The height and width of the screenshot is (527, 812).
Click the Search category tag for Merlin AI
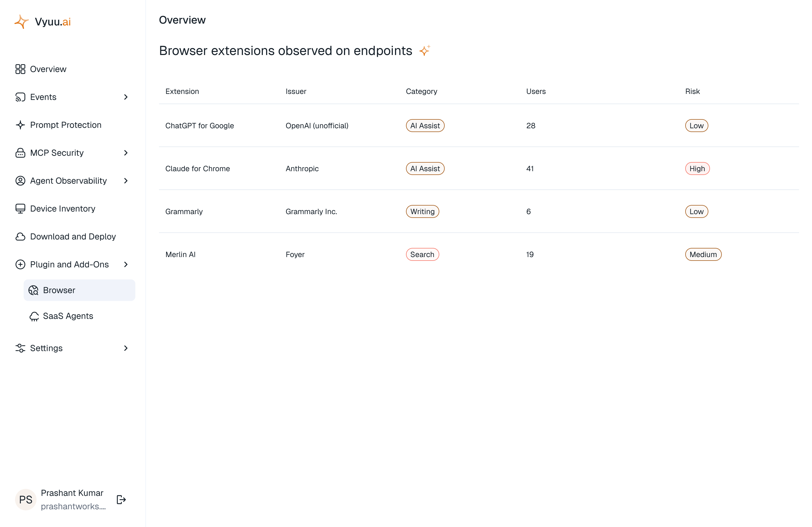(x=422, y=255)
